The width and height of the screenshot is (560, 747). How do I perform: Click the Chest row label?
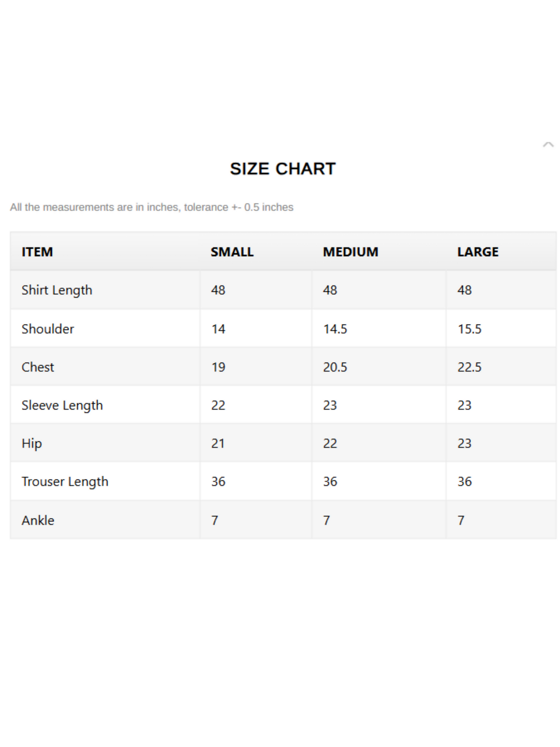click(x=38, y=367)
